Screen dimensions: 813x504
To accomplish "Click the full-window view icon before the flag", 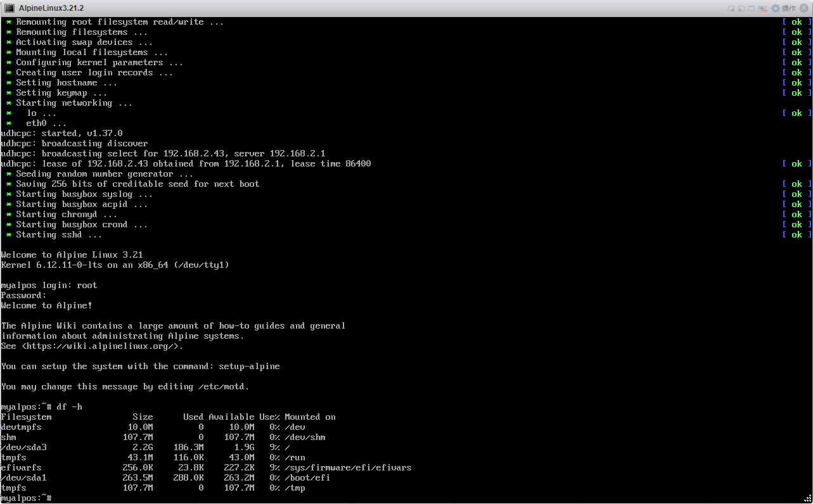I will click(752, 9).
